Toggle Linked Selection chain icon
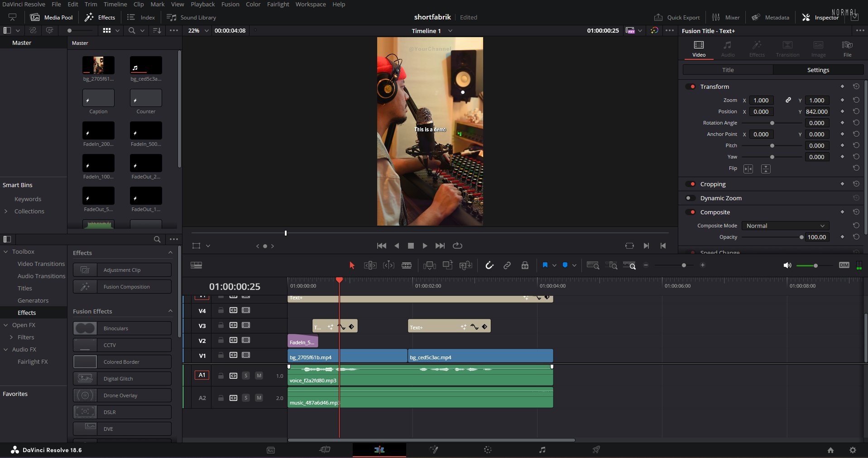 507,265
